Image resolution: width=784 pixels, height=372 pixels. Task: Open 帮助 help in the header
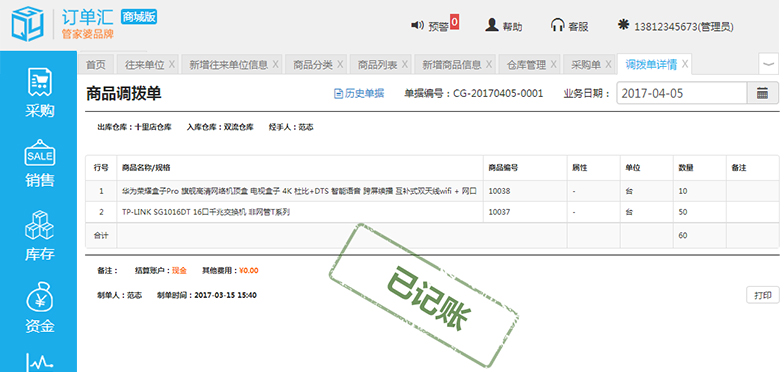[504, 26]
